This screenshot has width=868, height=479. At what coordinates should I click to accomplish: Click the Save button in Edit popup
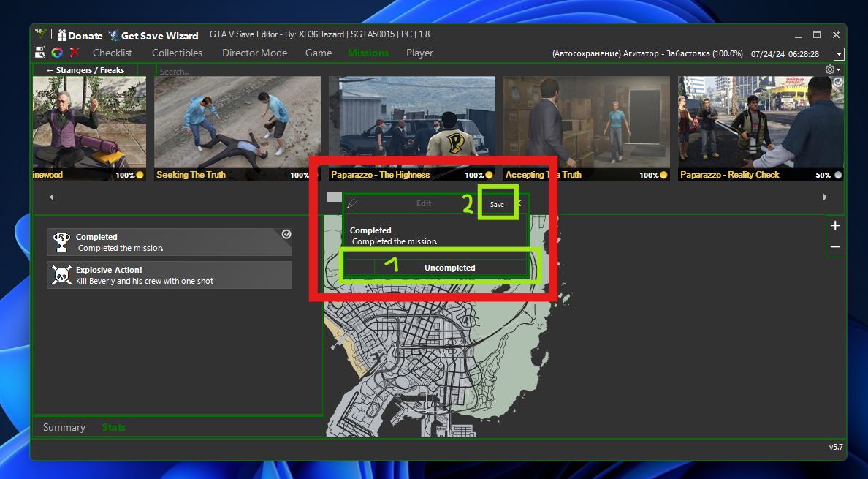(x=497, y=204)
